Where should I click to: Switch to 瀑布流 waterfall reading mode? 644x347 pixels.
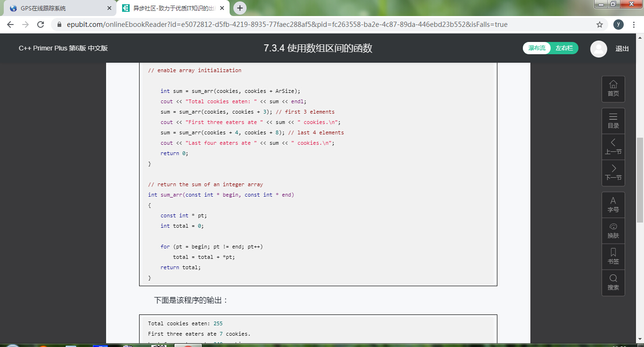537,48
